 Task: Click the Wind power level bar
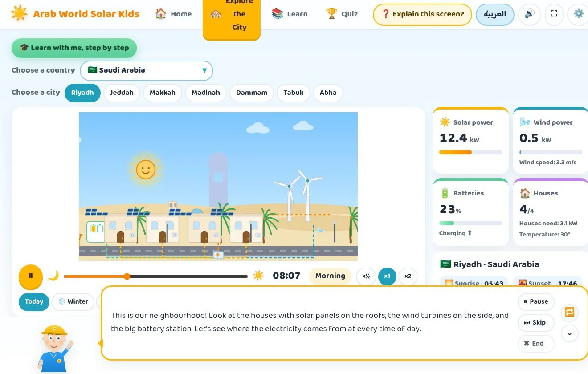(x=551, y=152)
